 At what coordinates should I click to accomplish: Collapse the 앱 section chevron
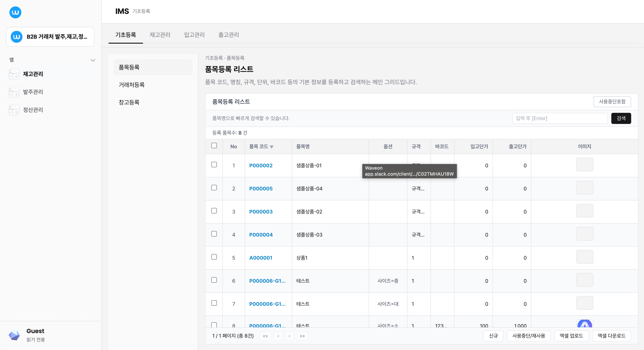(x=93, y=60)
